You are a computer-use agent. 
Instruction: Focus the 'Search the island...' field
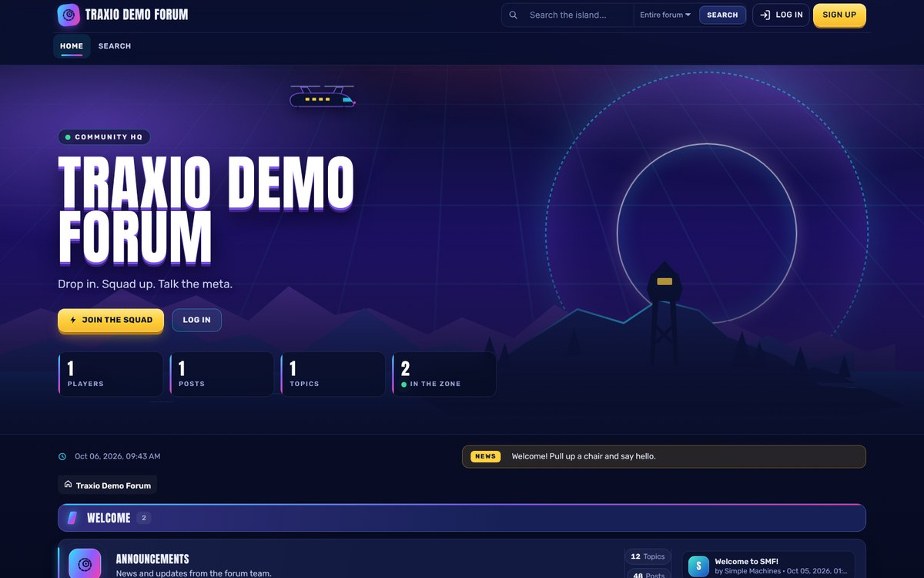579,15
